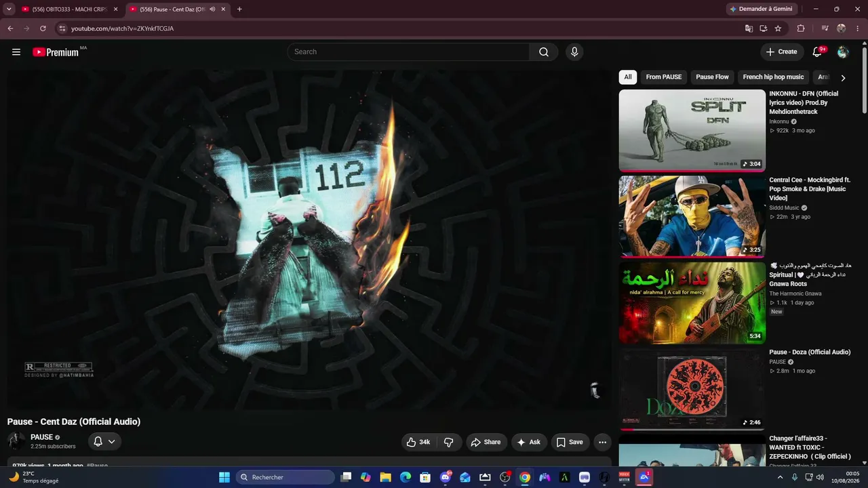The image size is (868, 488).
Task: Open PAUSE channel avatar
Action: 16,441
